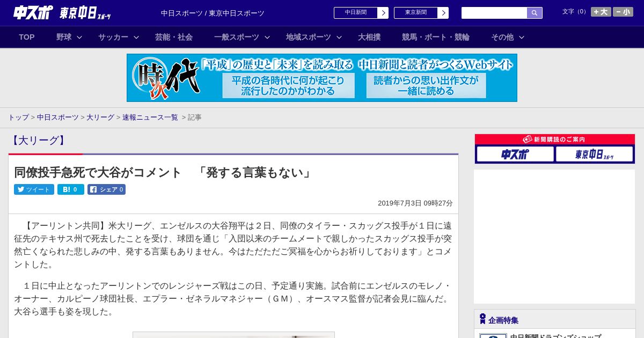This screenshot has height=338, width=644.
Task: Expand the サッカー dropdown chevron
Action: point(136,37)
